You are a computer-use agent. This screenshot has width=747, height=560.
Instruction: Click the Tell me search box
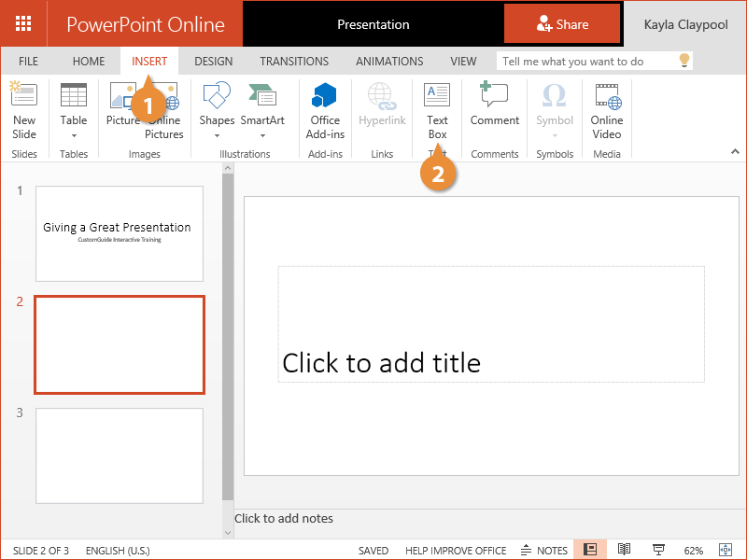click(585, 62)
